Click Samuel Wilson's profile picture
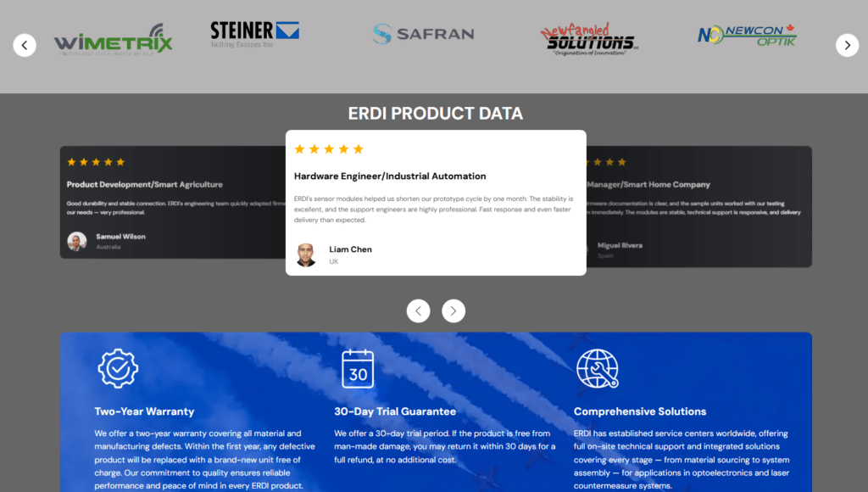Image resolution: width=868 pixels, height=492 pixels. (x=77, y=242)
